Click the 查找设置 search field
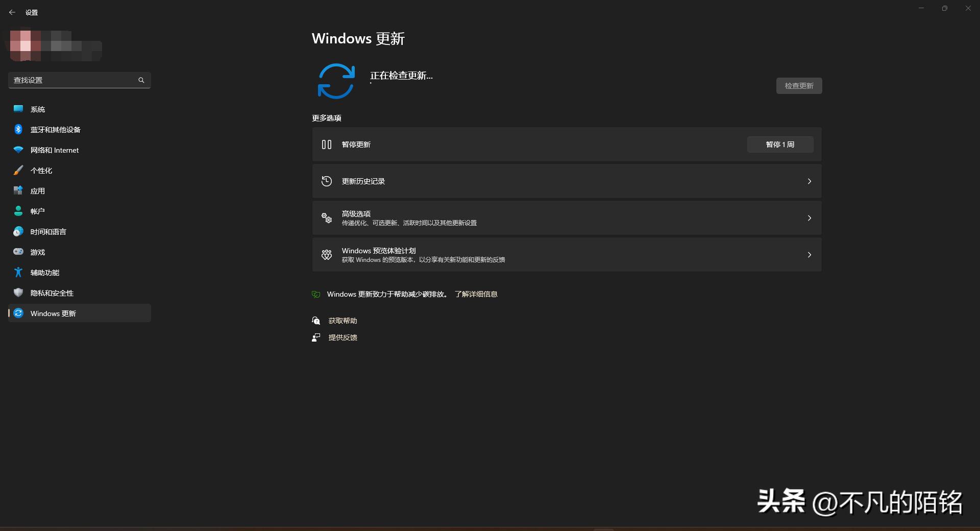 79,80
